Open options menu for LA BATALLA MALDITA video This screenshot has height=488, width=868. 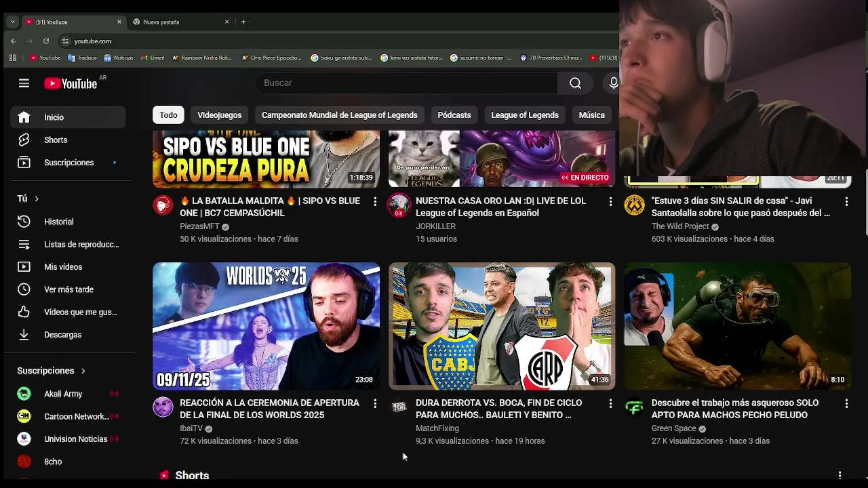tap(374, 201)
